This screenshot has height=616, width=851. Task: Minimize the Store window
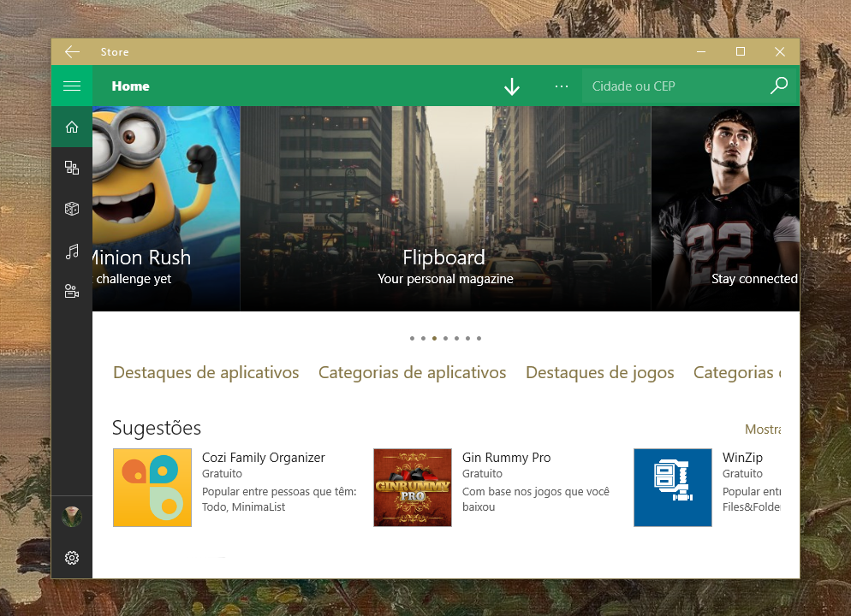click(x=701, y=52)
